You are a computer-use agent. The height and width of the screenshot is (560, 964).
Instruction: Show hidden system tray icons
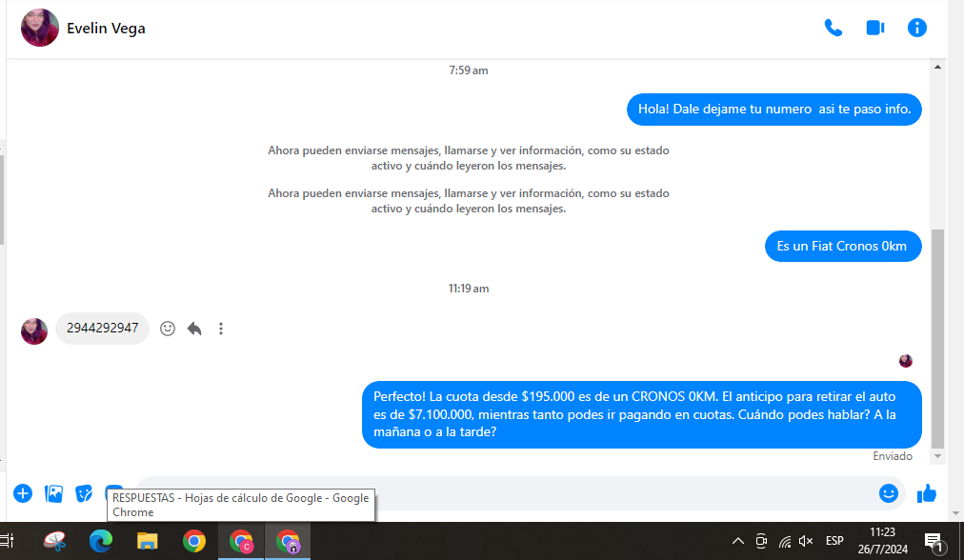pos(737,541)
